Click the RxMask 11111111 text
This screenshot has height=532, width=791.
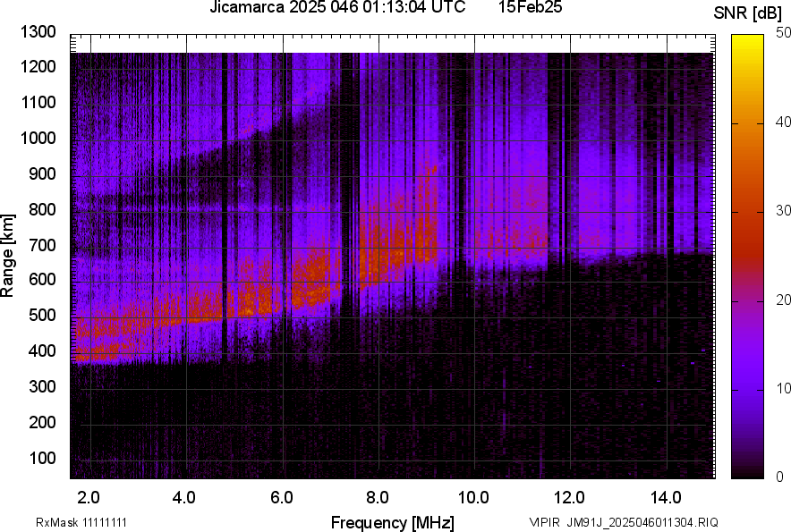click(69, 522)
